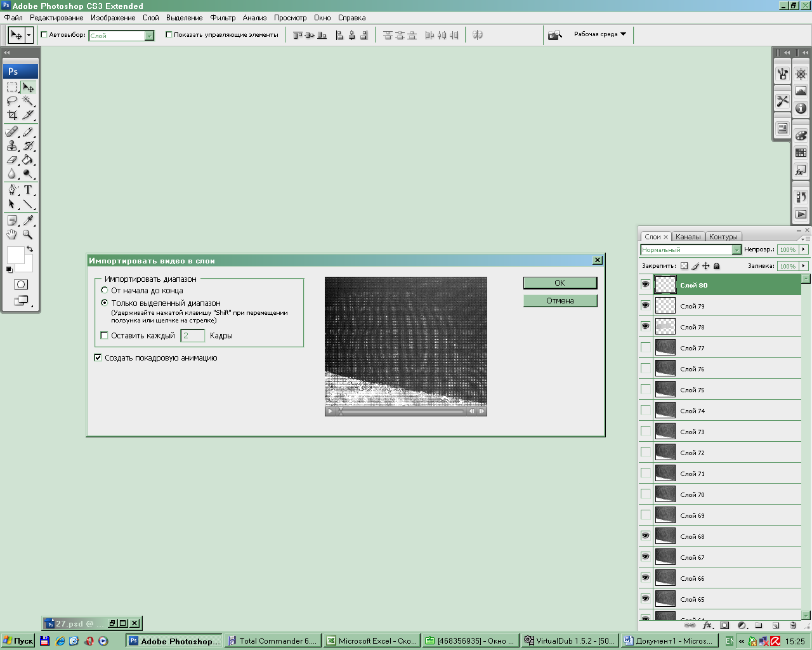
Task: Swap foreground and background colors
Action: coord(29,249)
